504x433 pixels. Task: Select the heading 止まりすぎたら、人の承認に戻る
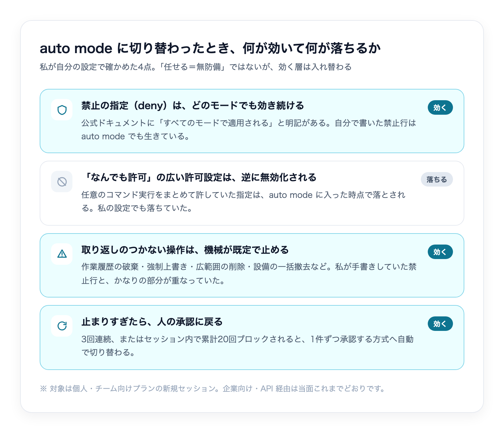152,322
